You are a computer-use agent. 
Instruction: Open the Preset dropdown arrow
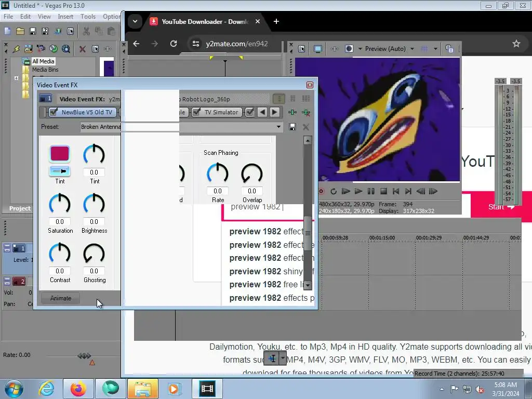coord(278,127)
